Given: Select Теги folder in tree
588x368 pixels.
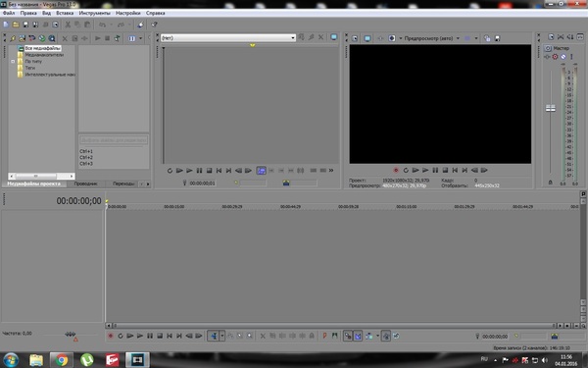Looking at the screenshot, I should click(29, 68).
